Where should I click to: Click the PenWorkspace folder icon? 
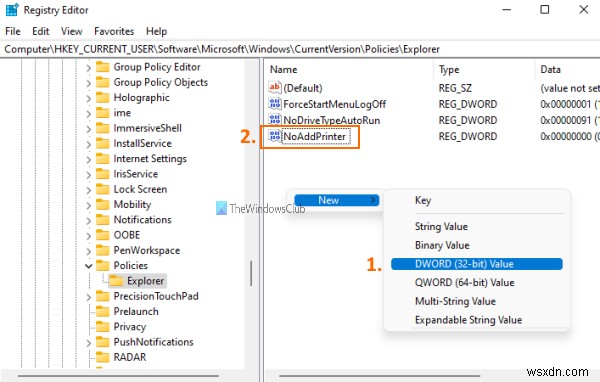point(103,250)
